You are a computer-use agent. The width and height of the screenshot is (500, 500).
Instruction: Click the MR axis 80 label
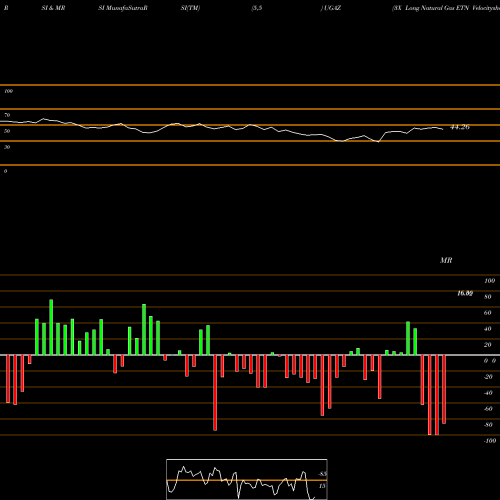[488, 297]
